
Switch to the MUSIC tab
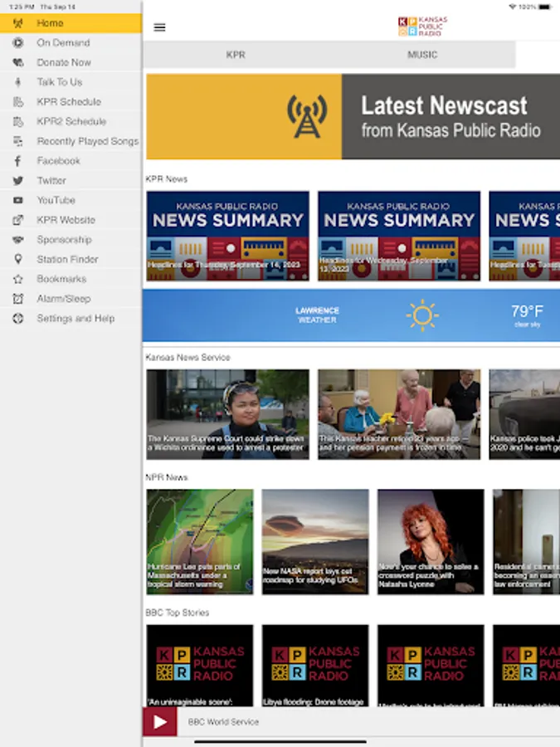click(x=422, y=55)
